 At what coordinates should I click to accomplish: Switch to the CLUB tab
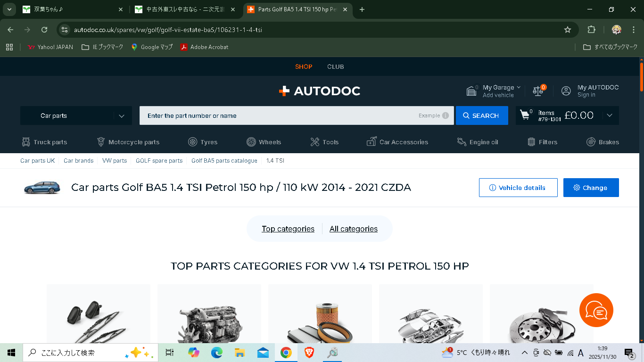point(335,66)
